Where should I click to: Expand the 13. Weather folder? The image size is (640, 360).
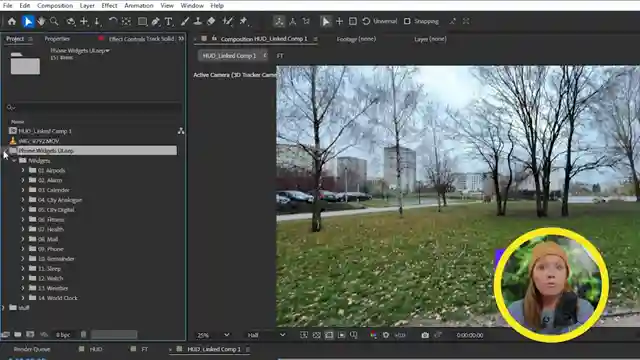coord(23,288)
